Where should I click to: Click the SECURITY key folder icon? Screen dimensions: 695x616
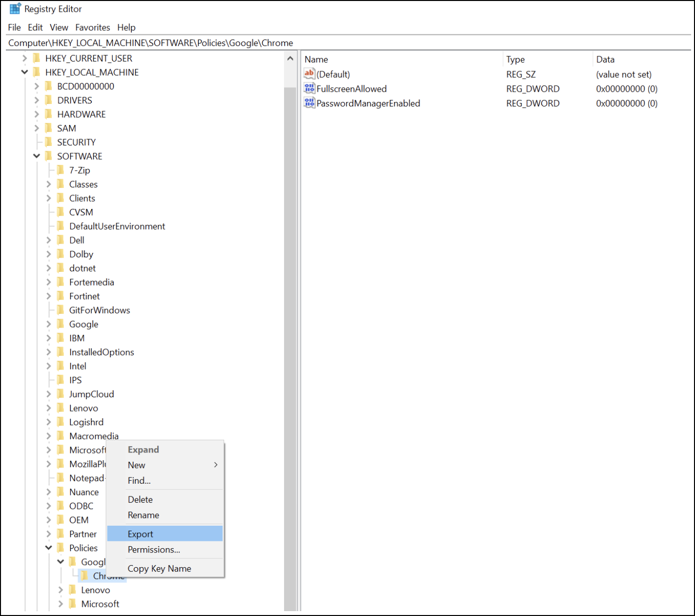48,142
